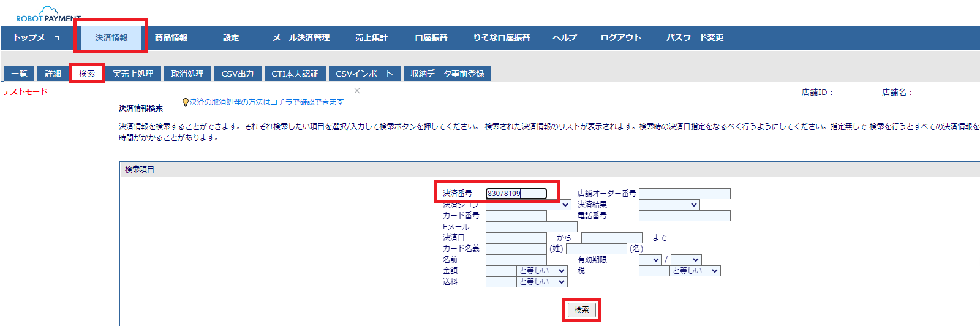980x326 pixels.
Task: Close the hint with the small X
Action: (357, 91)
